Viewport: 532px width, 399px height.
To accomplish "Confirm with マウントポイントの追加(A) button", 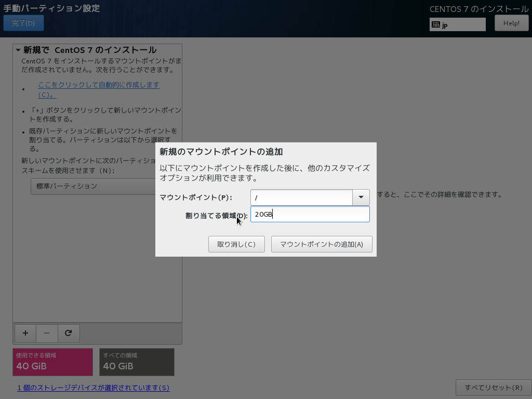I will tap(322, 244).
